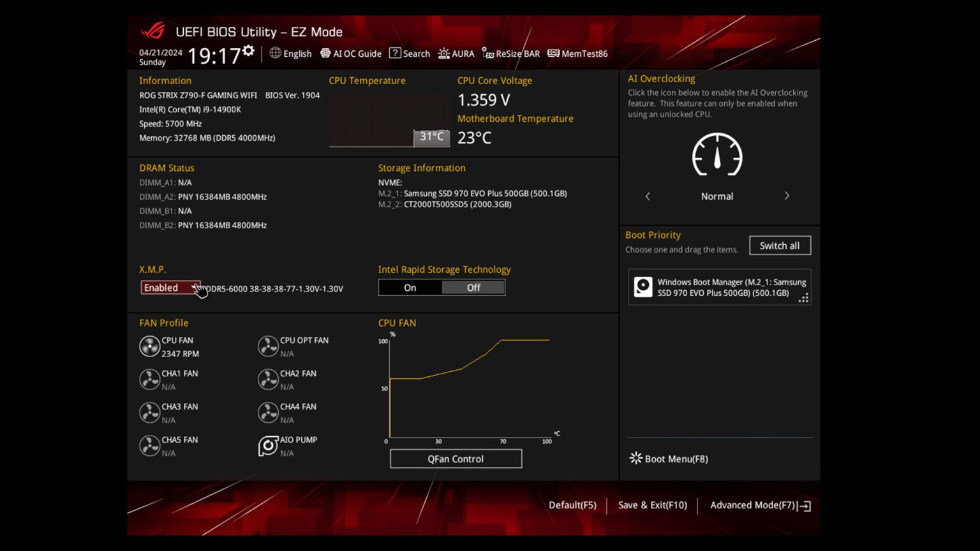Click the Windows Boot Manager disk icon

click(642, 287)
